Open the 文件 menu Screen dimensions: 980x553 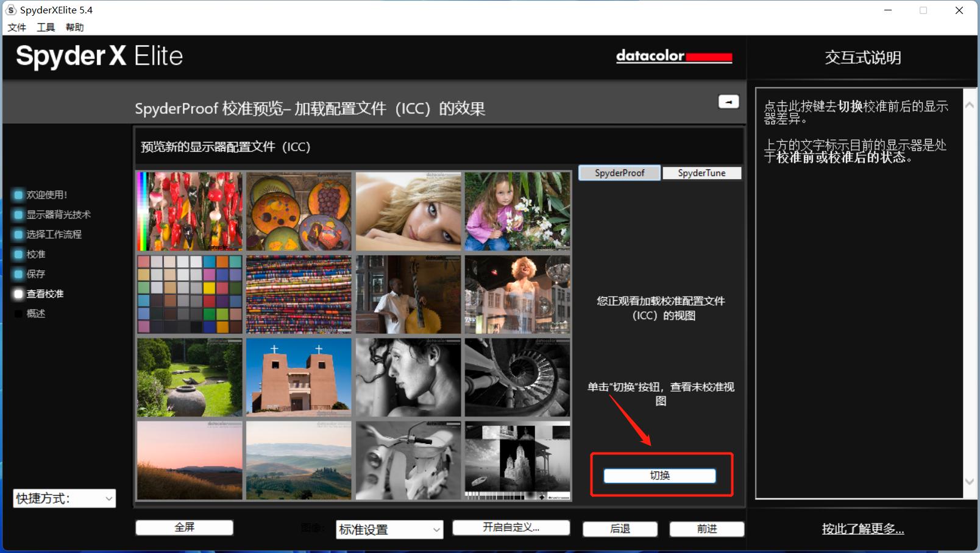click(16, 27)
